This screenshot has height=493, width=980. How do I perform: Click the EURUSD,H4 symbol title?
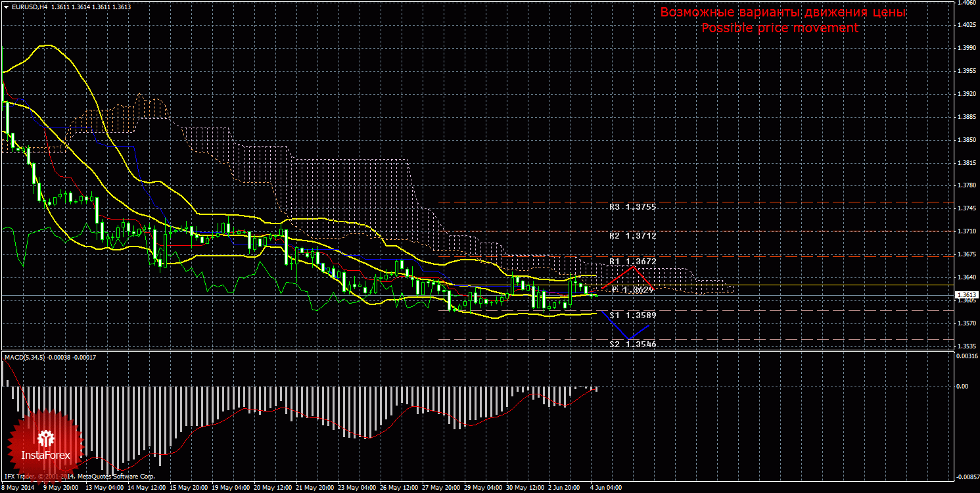click(28, 7)
